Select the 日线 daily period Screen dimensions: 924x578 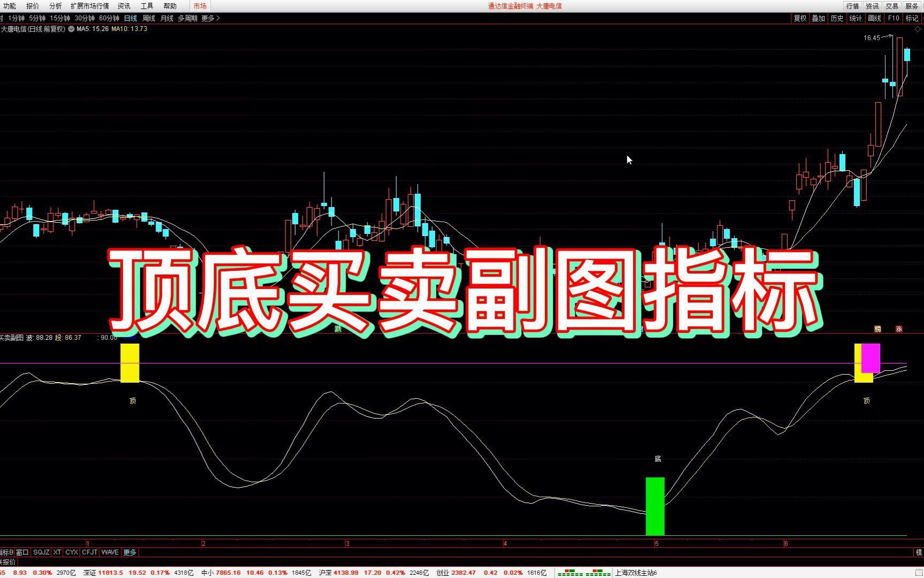point(130,18)
